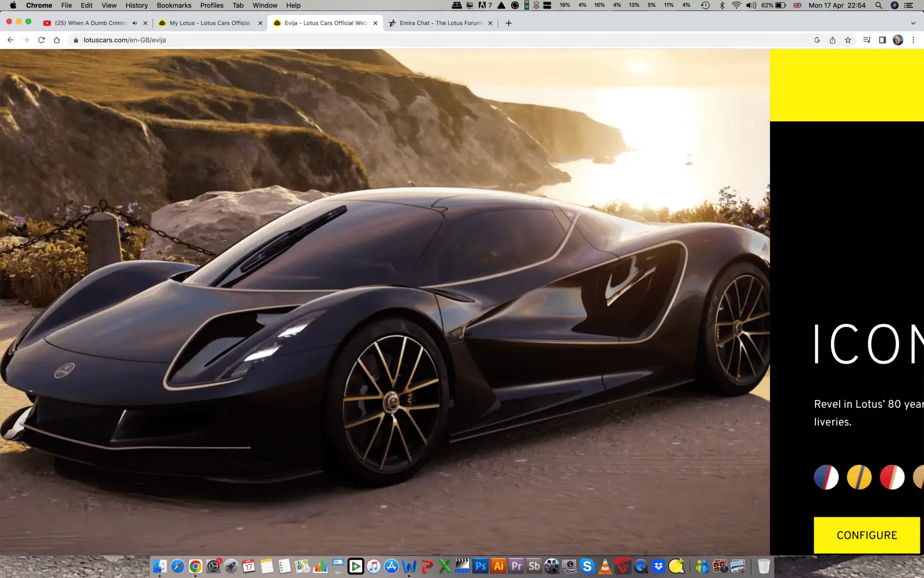Open the Chrome home page

(x=57, y=40)
